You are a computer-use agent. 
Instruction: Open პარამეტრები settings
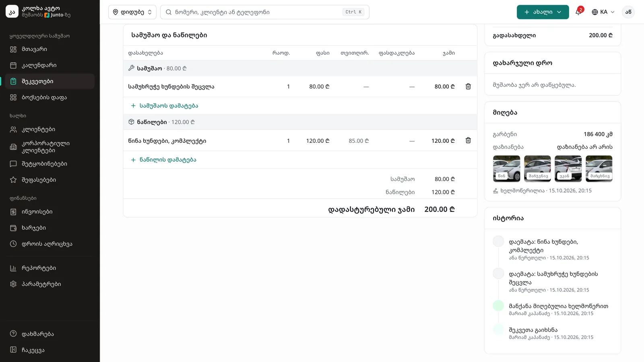click(x=50, y=284)
